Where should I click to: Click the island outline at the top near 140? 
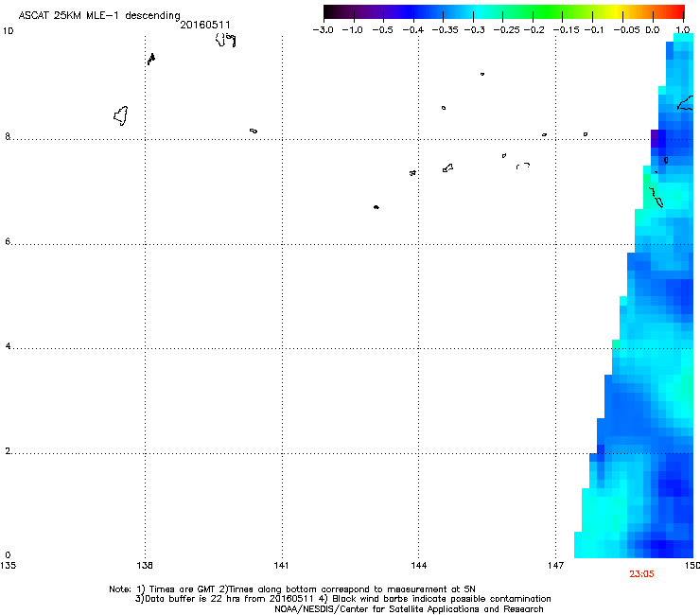225,40
